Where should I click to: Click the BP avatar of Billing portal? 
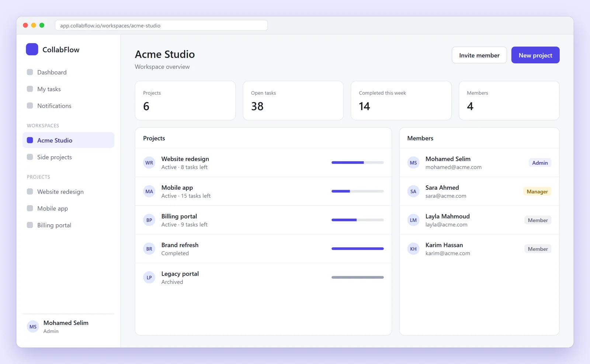pos(149,220)
